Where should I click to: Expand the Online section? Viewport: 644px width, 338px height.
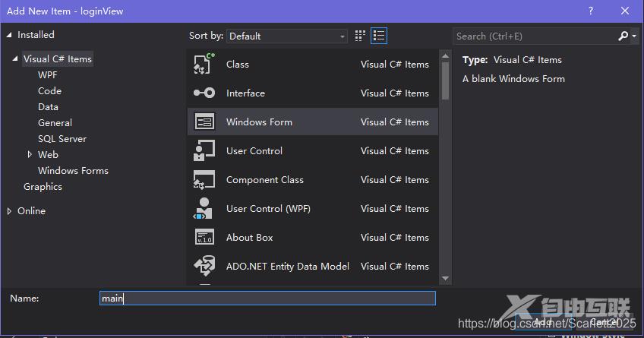click(x=9, y=211)
